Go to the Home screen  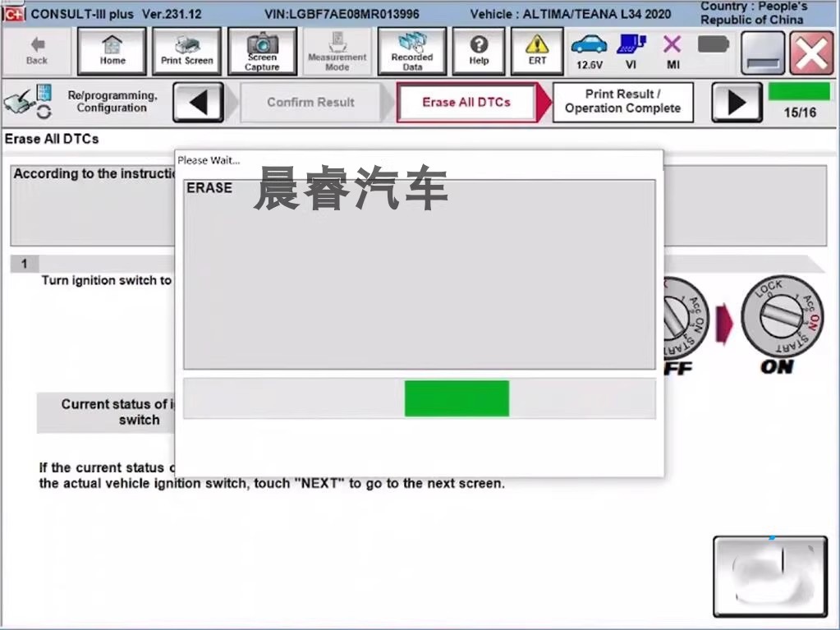112,51
